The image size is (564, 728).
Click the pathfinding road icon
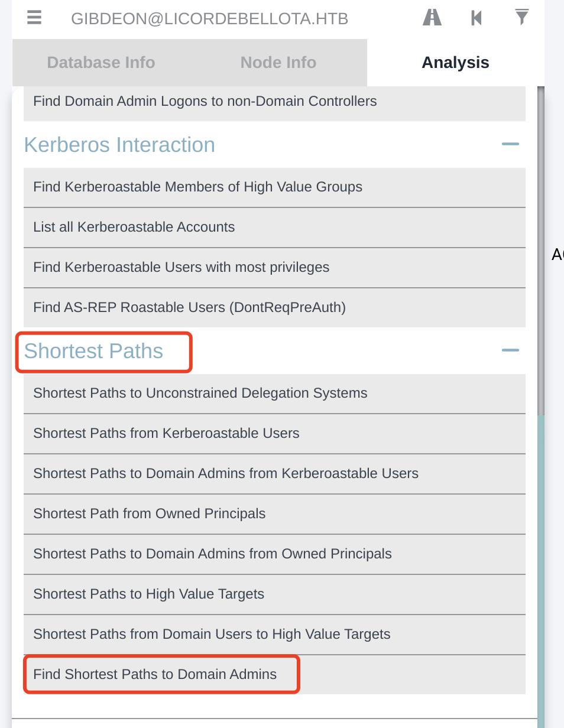tap(432, 18)
